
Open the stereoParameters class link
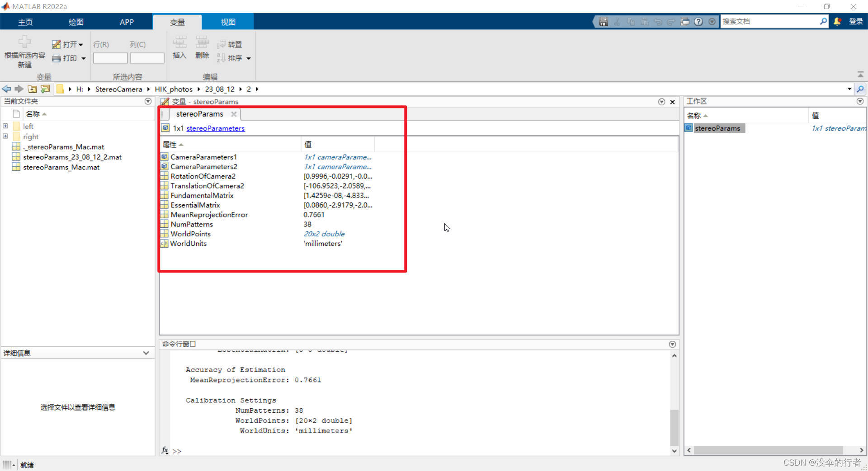pyautogui.click(x=216, y=128)
